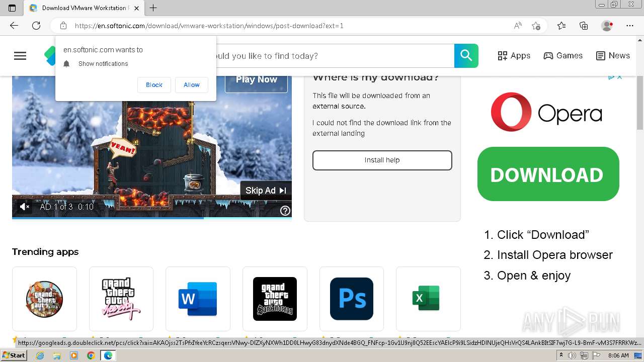Open the Edge profile avatar

607,26
